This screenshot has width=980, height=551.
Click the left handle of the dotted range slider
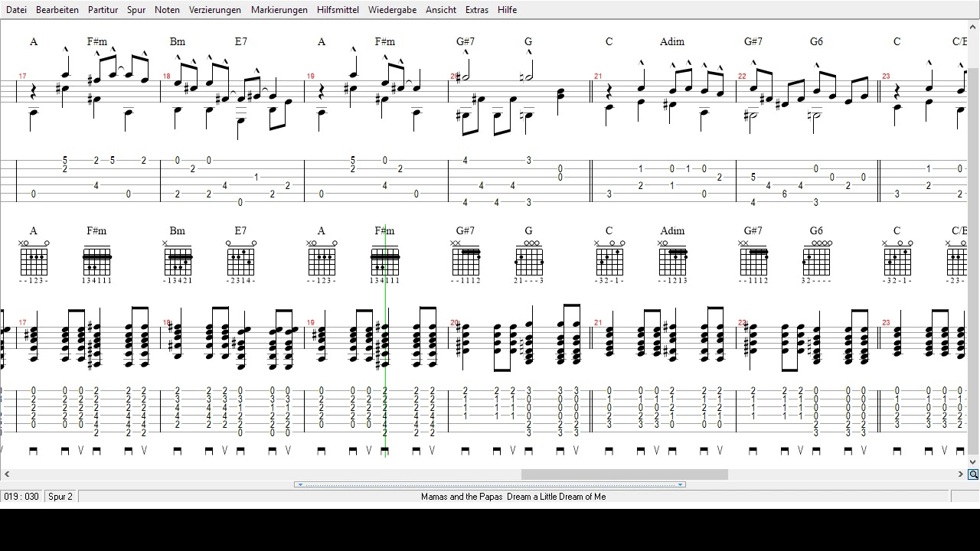(299, 484)
